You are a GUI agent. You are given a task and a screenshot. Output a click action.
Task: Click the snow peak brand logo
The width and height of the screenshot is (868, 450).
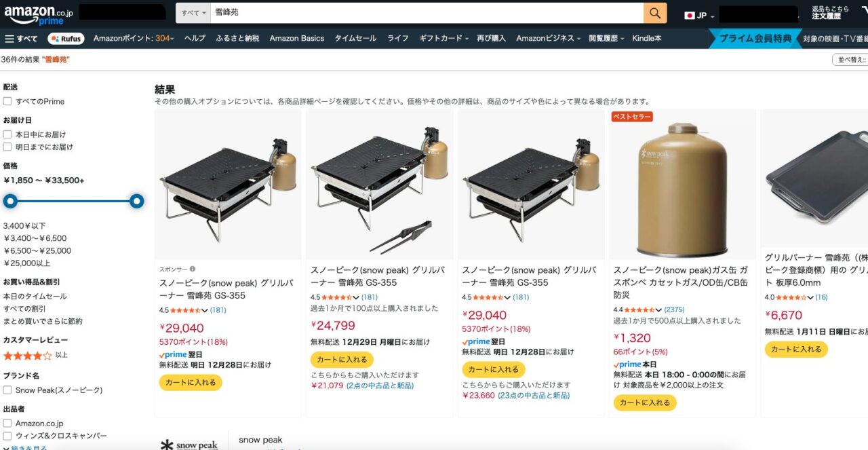click(190, 445)
